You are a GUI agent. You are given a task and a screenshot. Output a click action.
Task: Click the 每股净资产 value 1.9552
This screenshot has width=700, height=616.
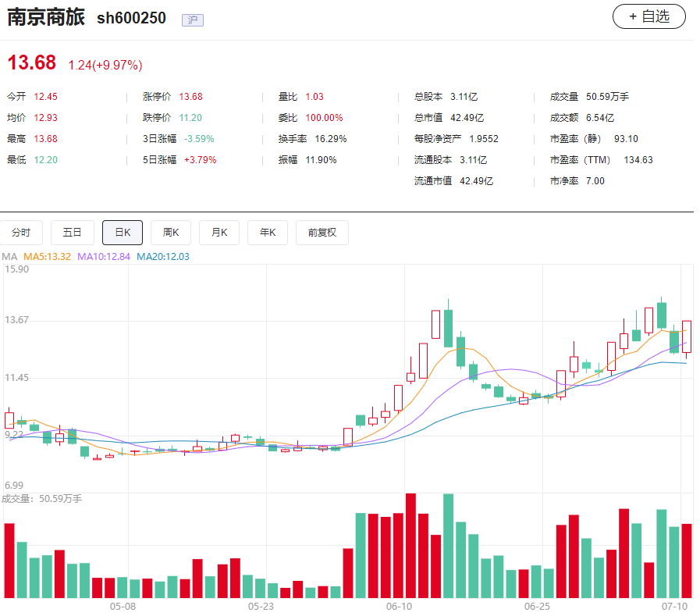484,138
